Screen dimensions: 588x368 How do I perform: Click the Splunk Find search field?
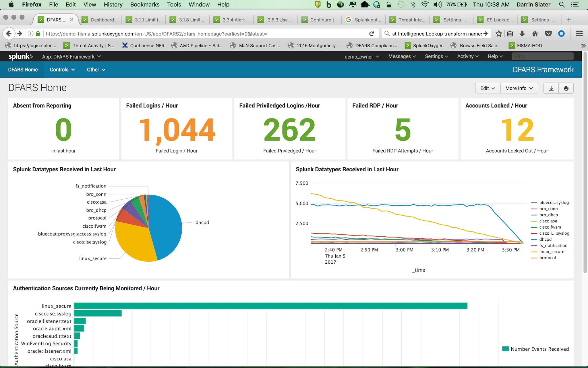542,56
